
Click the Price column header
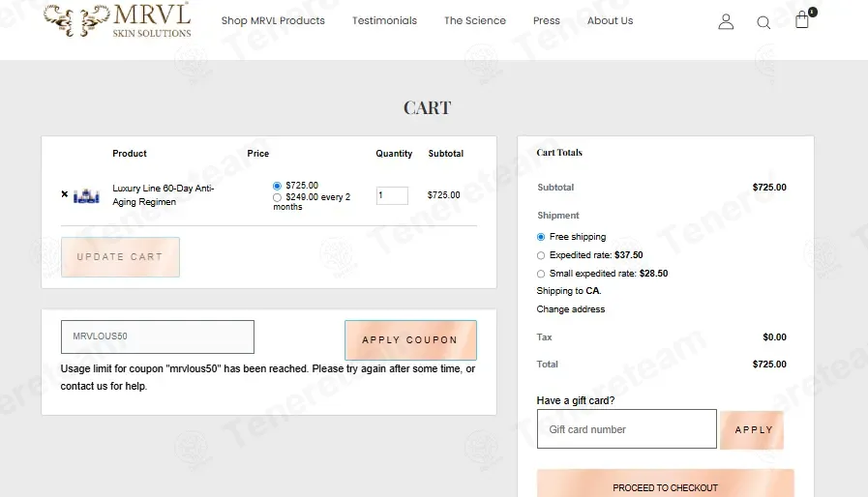pos(258,154)
